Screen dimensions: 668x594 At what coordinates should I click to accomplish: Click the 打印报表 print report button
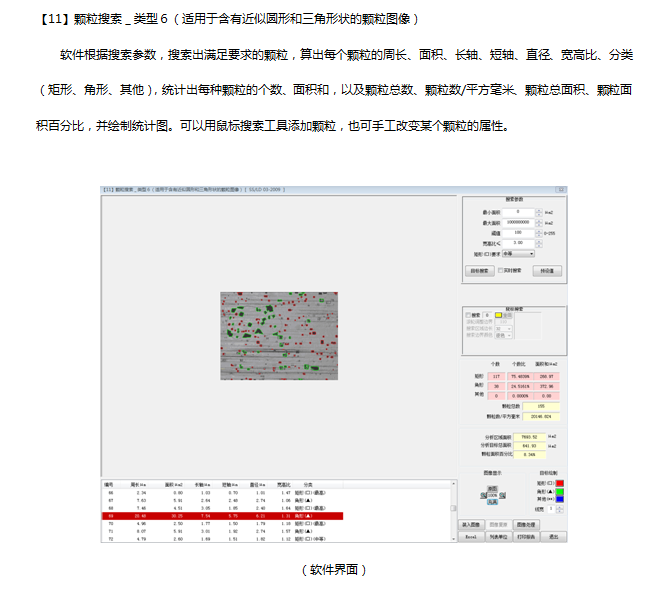tap(524, 537)
